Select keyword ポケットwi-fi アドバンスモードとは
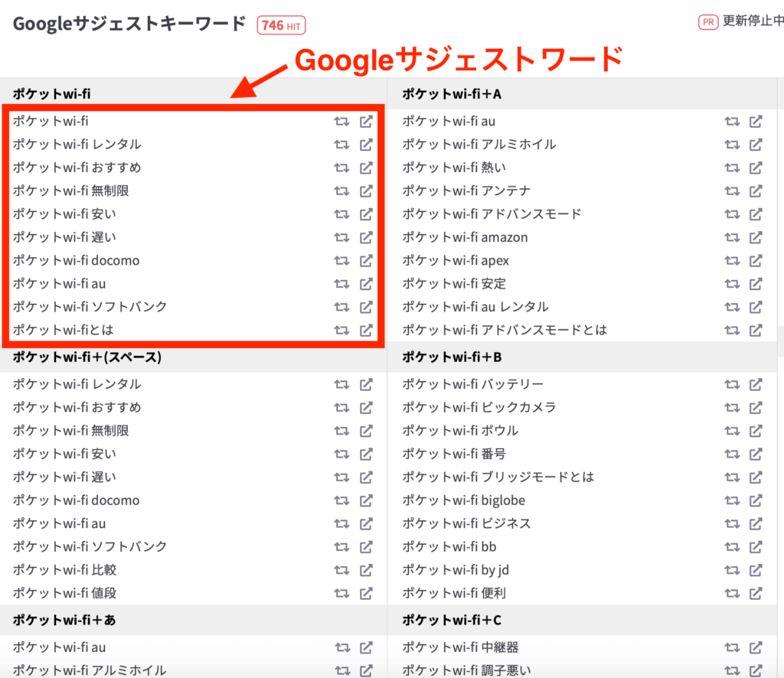This screenshot has height=678, width=784. point(505,330)
